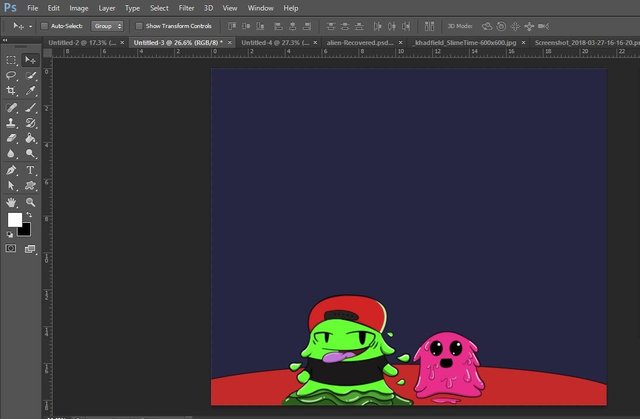The image size is (640, 419).
Task: Click Distribute Vertical Centers icon
Action: click(345, 27)
